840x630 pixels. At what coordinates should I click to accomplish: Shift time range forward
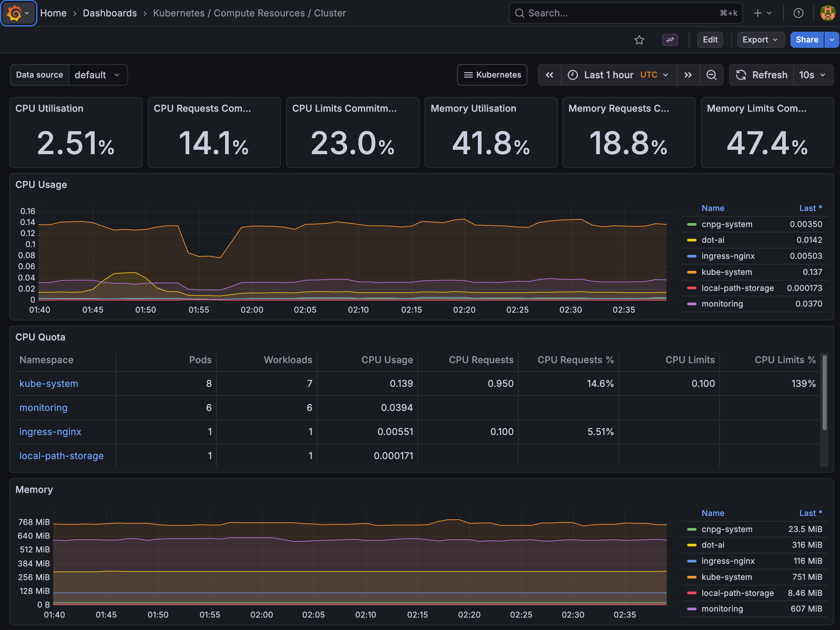click(688, 75)
